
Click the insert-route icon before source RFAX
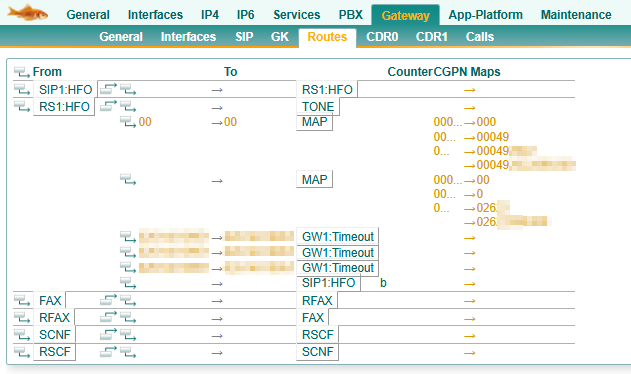22,318
